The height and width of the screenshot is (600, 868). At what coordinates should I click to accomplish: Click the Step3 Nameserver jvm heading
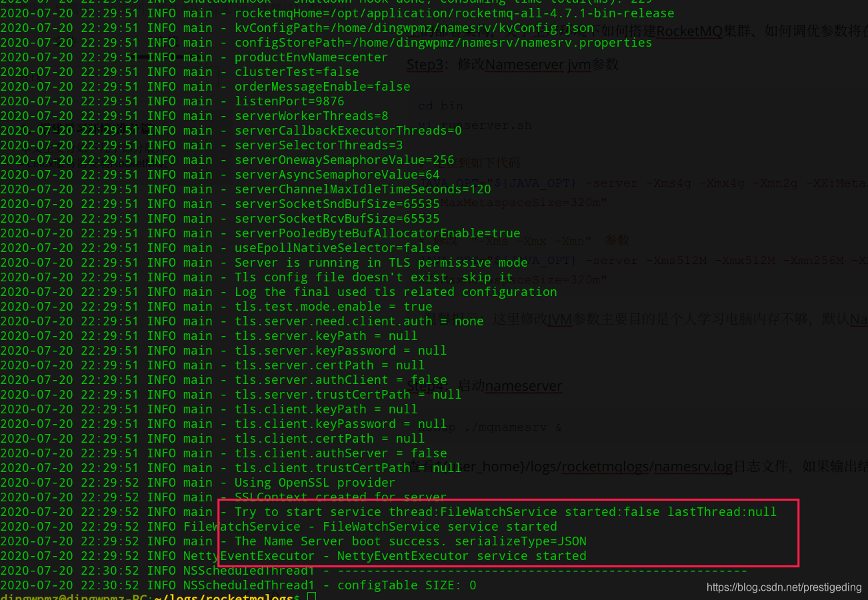coord(513,65)
